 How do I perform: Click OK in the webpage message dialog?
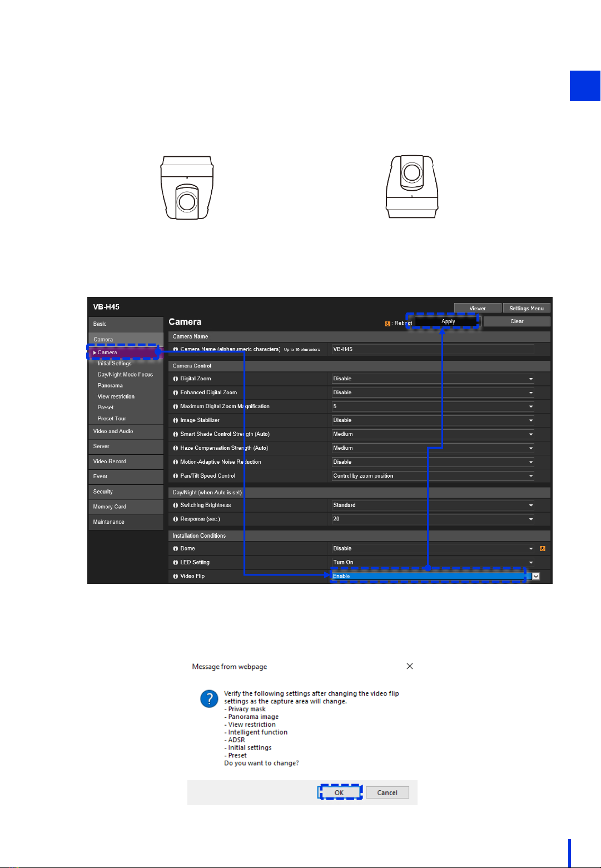[x=339, y=792]
